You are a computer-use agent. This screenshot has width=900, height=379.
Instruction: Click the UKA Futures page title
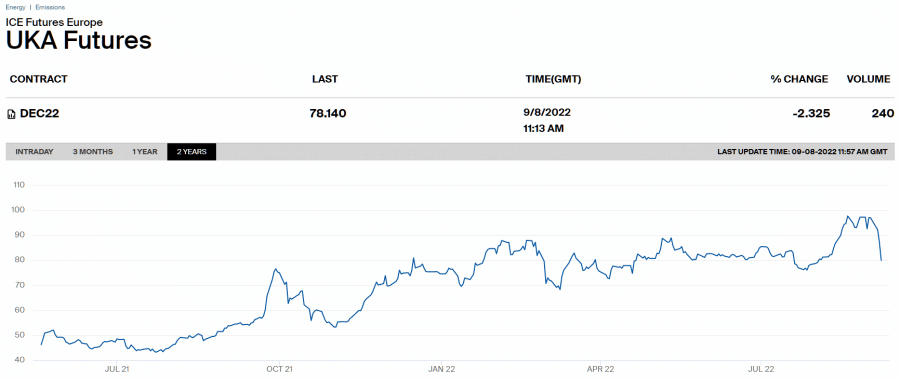[79, 41]
